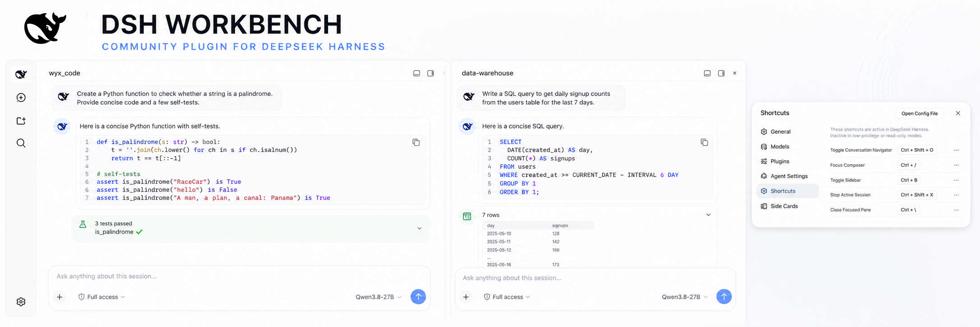Toggle side panel layout in data-warehouse pane
The width and height of the screenshot is (980, 327).
point(721,73)
